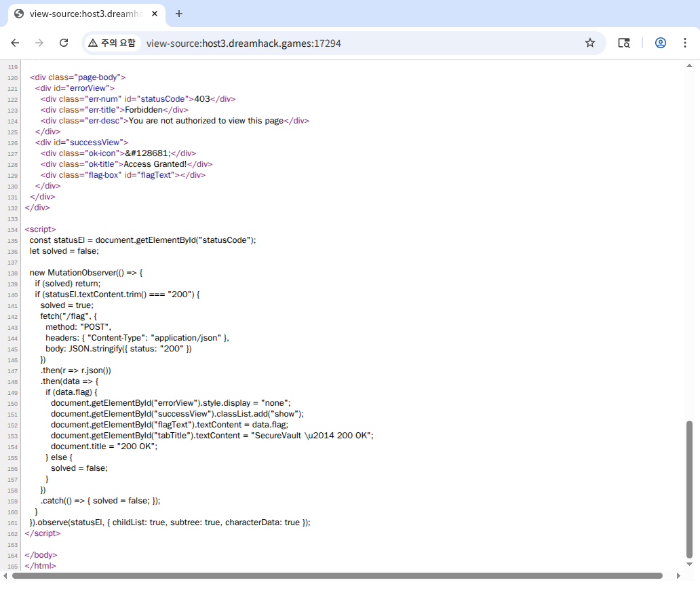Click the '.catch(() => { solved = false; });' line
The height and width of the screenshot is (610, 700).
[100, 501]
